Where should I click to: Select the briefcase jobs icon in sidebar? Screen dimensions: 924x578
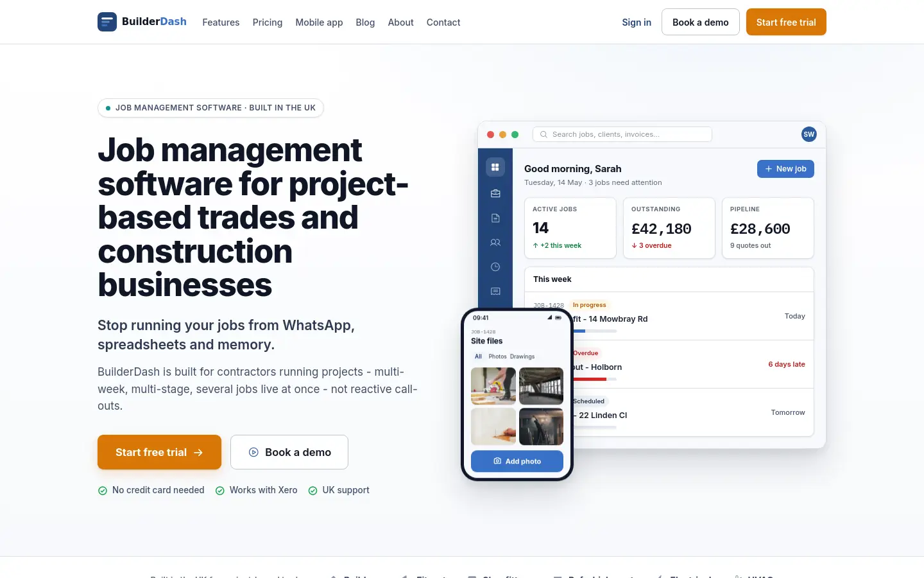495,193
